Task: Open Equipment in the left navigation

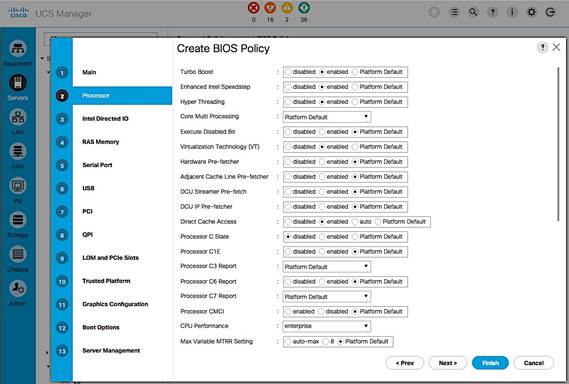Action: [17, 48]
